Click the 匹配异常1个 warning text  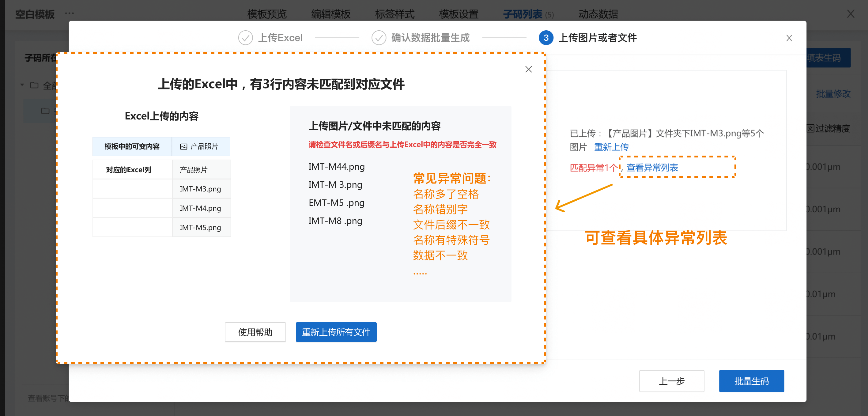tap(594, 168)
